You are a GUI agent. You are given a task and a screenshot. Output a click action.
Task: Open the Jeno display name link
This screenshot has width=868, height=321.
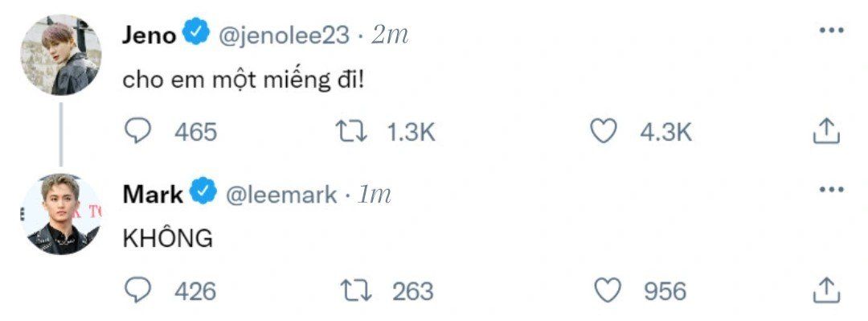[x=149, y=35]
